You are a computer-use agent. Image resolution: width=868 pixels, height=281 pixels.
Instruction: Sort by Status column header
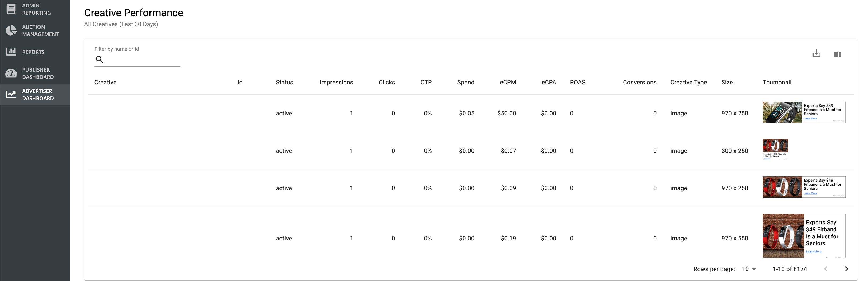click(284, 82)
